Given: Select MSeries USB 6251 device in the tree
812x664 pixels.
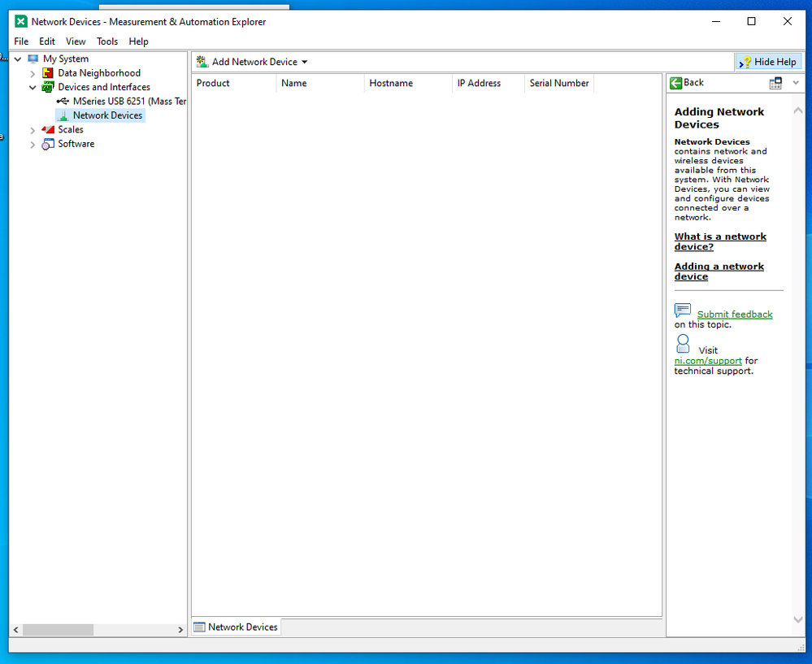Looking at the screenshot, I should pyautogui.click(x=129, y=102).
